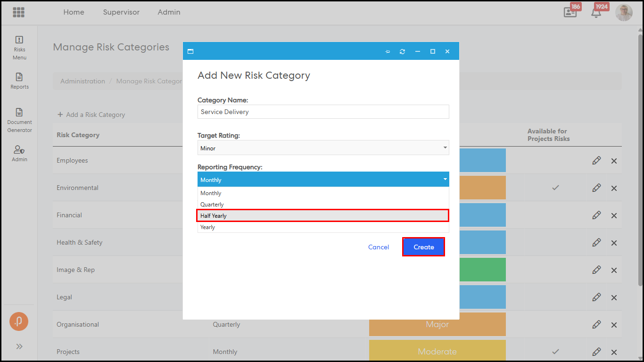The image size is (644, 362).
Task: Open Document Generator in the sidebar
Action: click(x=19, y=120)
